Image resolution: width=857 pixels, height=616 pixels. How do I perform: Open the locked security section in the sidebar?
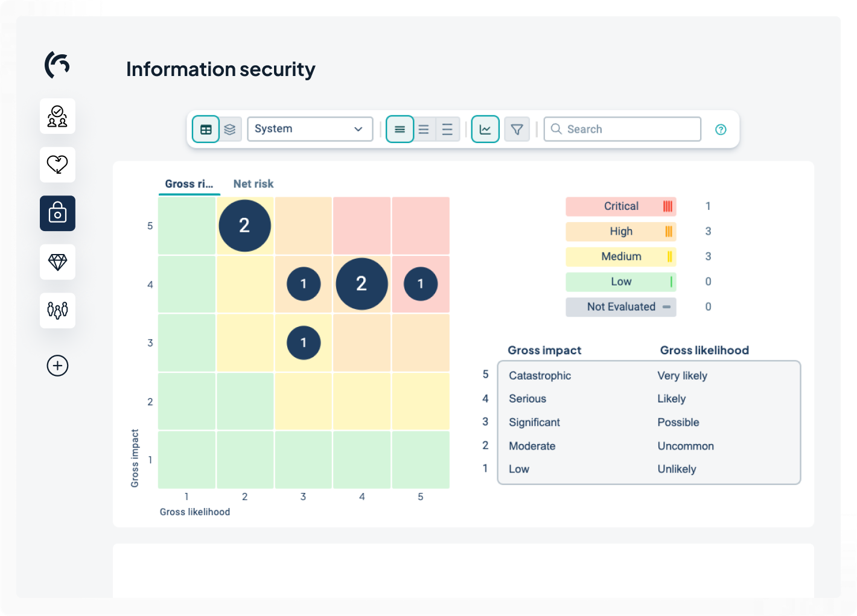57,213
